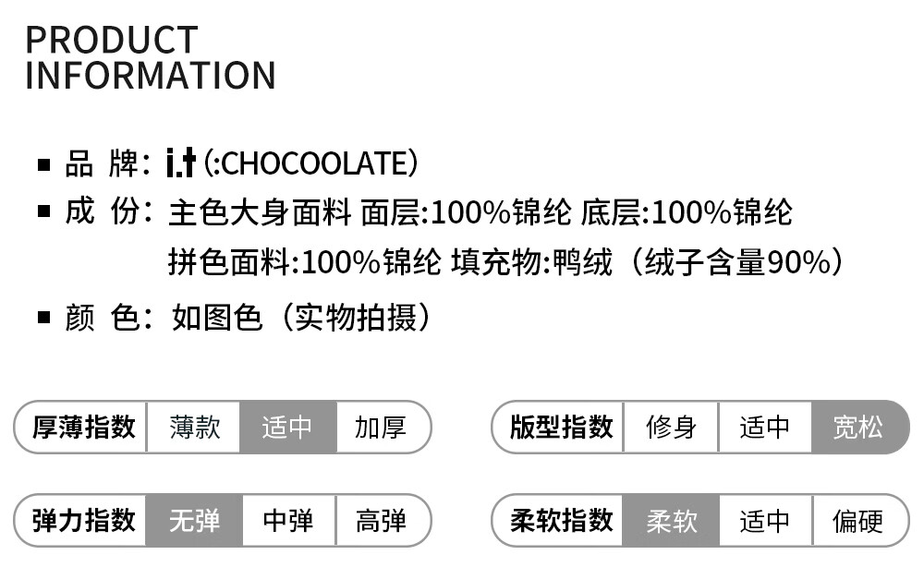The height and width of the screenshot is (579, 924).
Task: Select 高弹 elasticity option
Action: coord(381,521)
